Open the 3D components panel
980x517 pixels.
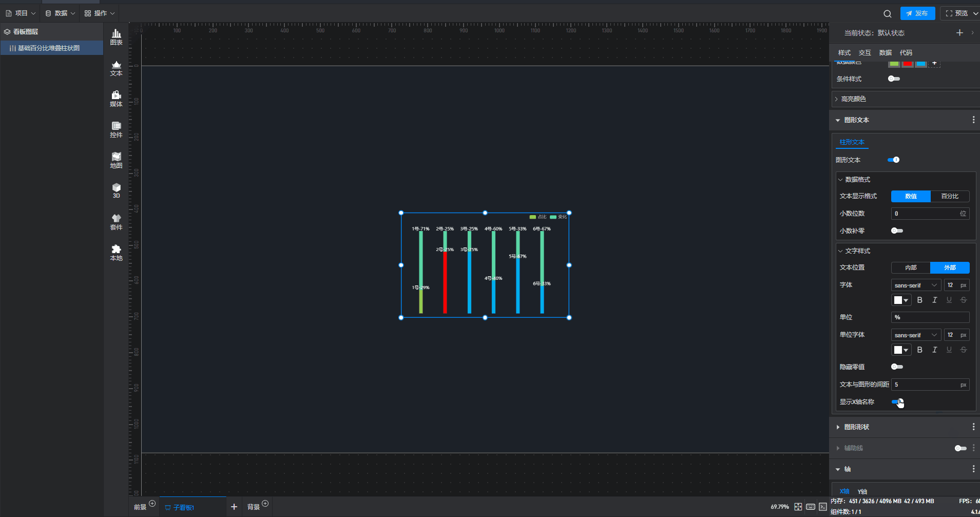point(116,190)
